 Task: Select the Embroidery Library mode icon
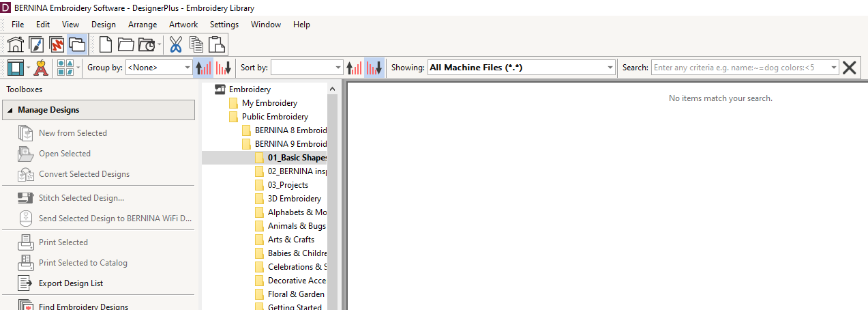77,45
